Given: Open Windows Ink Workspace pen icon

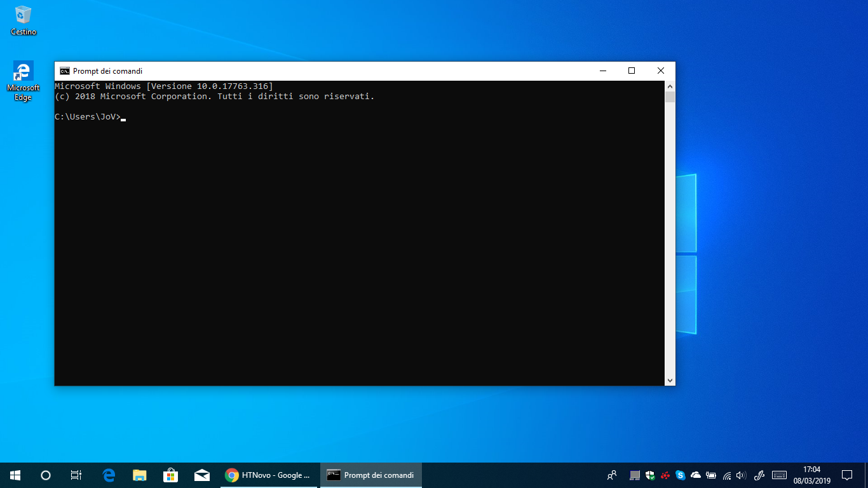Looking at the screenshot, I should [759, 475].
